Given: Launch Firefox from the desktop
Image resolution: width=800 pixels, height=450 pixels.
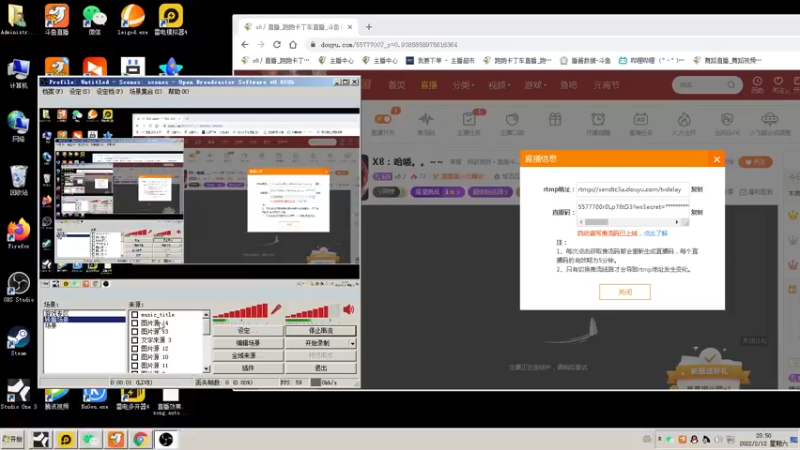Looking at the screenshot, I should [x=18, y=234].
